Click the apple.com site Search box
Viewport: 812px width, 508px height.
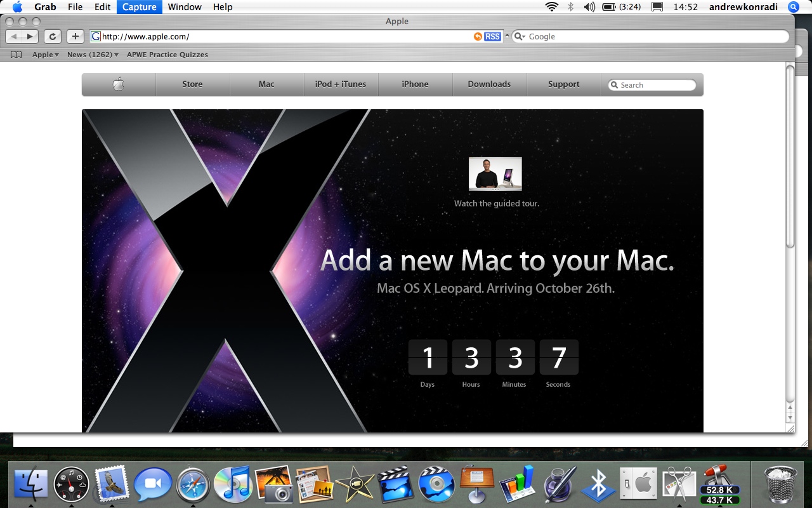pyautogui.click(x=652, y=85)
